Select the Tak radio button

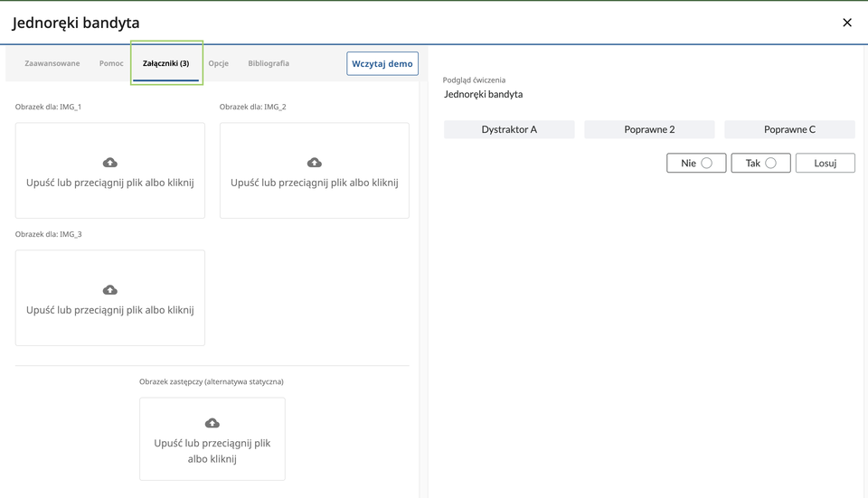tap(770, 164)
